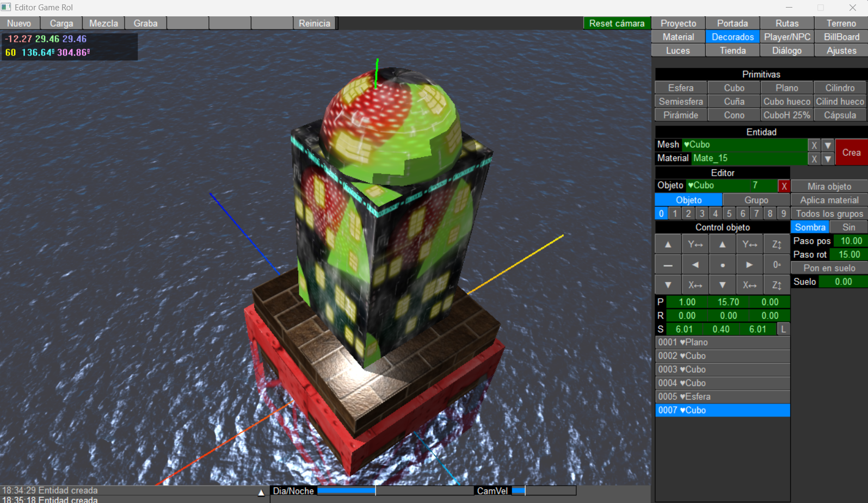
Task: Clear the Mesh field with its X button
Action: (x=814, y=145)
